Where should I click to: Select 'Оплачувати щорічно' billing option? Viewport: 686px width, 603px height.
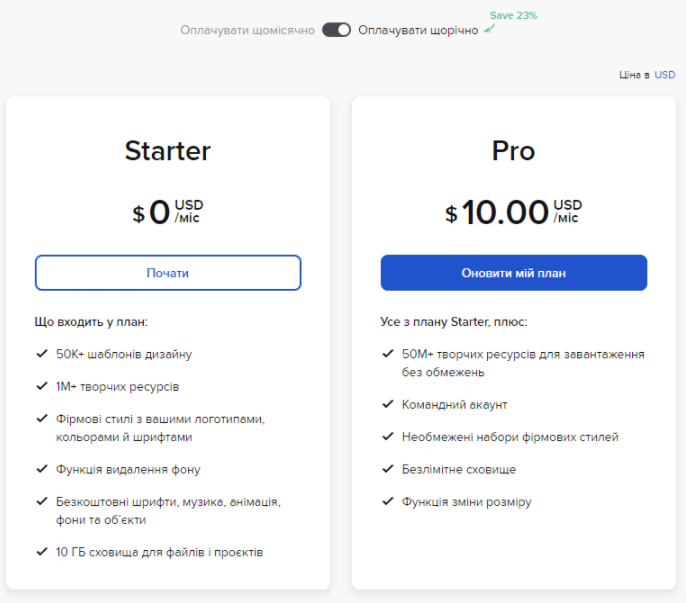click(x=418, y=30)
